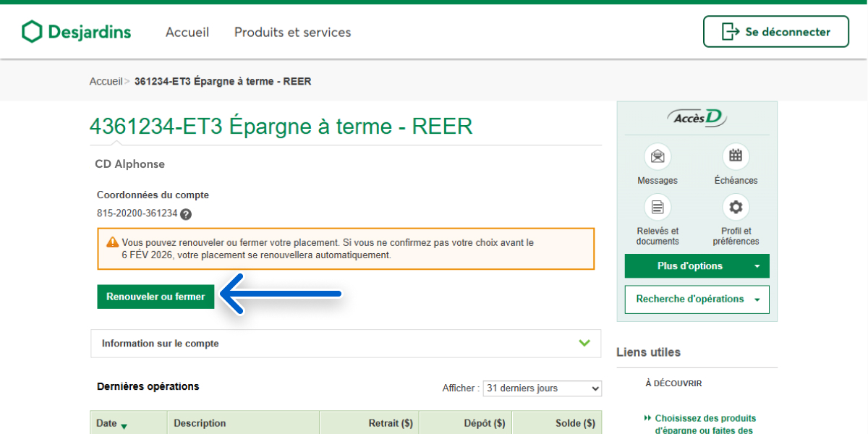
Task: Click Renouveler ou fermer button
Action: pos(156,297)
